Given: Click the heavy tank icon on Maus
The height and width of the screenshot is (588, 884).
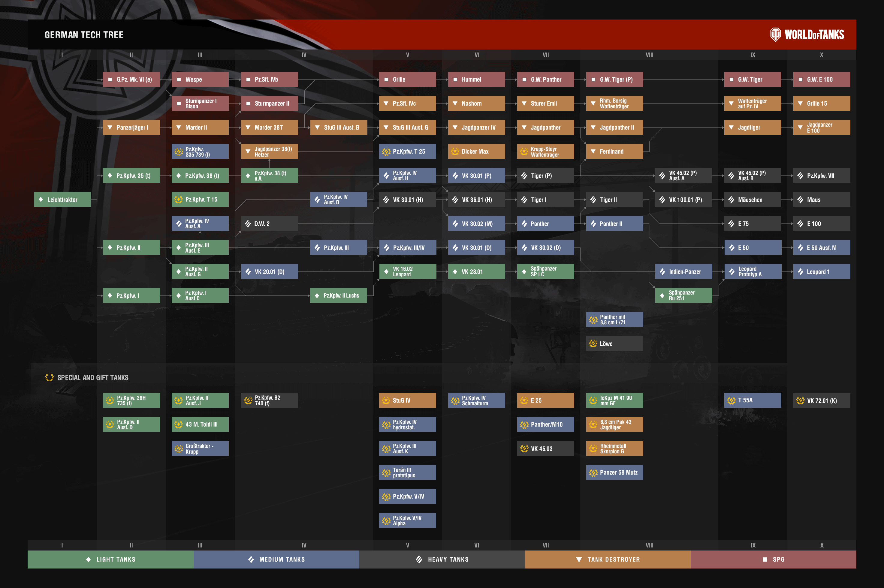Looking at the screenshot, I should coord(800,199).
